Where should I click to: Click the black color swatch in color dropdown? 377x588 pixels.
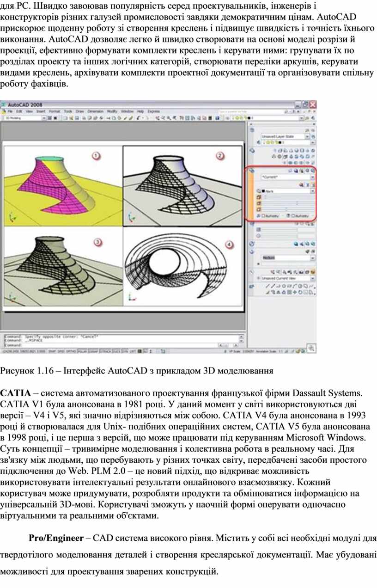[x=263, y=191]
